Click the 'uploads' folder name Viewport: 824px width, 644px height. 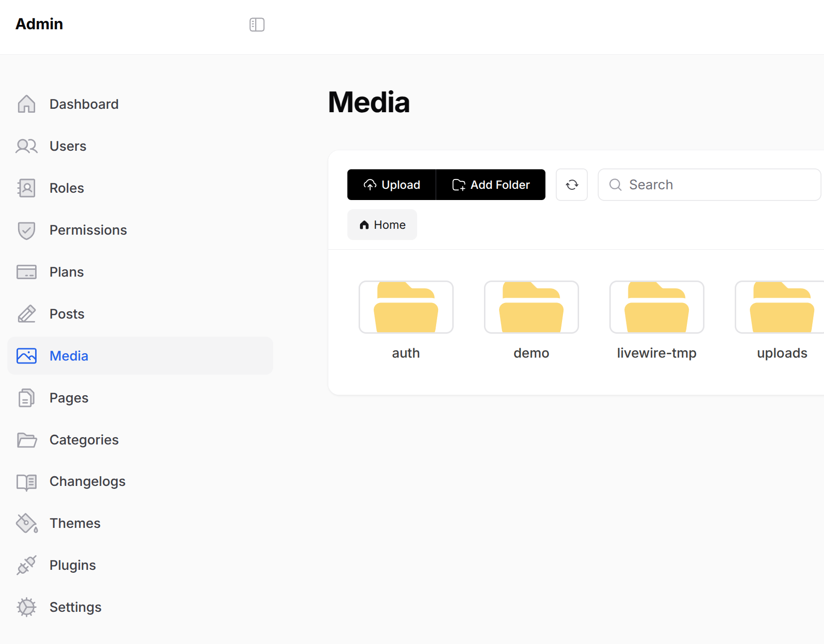point(782,353)
